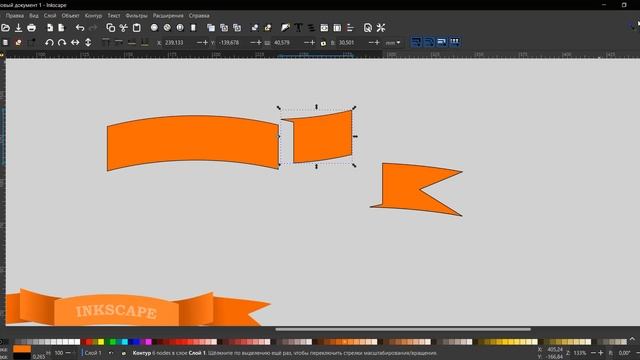
Task: Toggle scaling of stroke width
Action: pos(416,42)
